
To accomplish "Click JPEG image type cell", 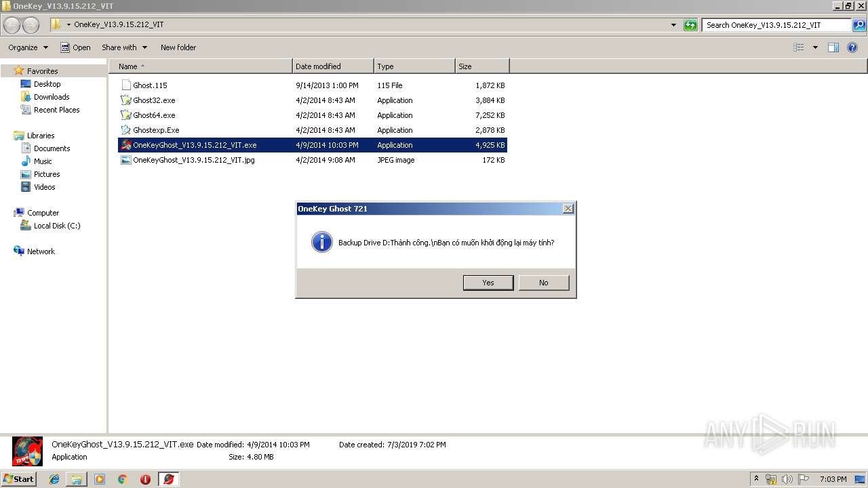I will coord(396,160).
